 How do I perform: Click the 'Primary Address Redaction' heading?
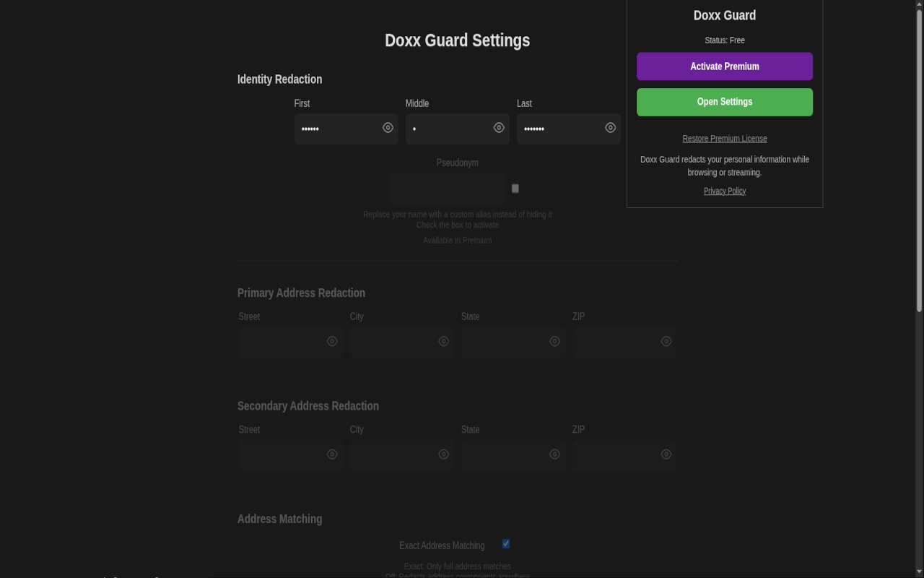click(301, 293)
